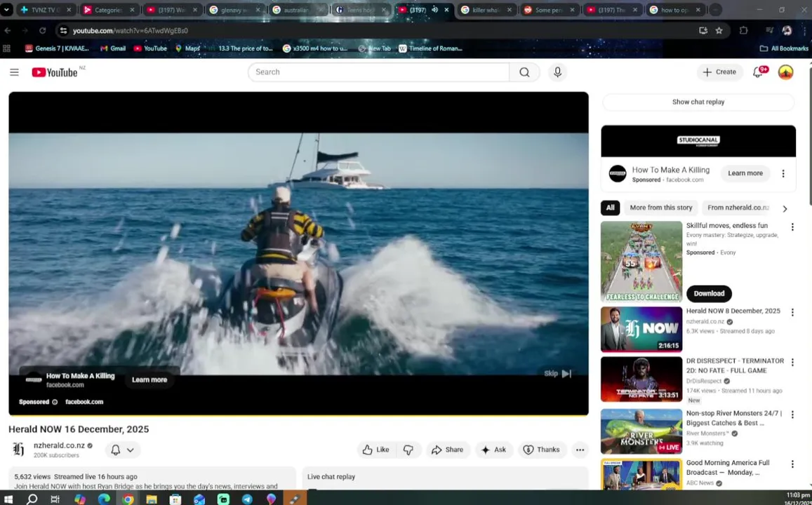The image size is (812, 505).
Task: Open browser extensions puzzle icon
Action: [x=743, y=31]
